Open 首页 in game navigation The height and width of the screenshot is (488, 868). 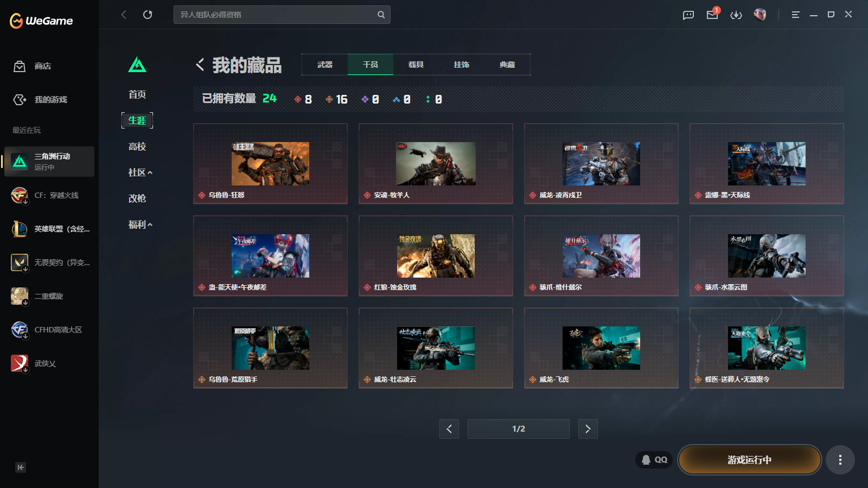[x=137, y=94]
